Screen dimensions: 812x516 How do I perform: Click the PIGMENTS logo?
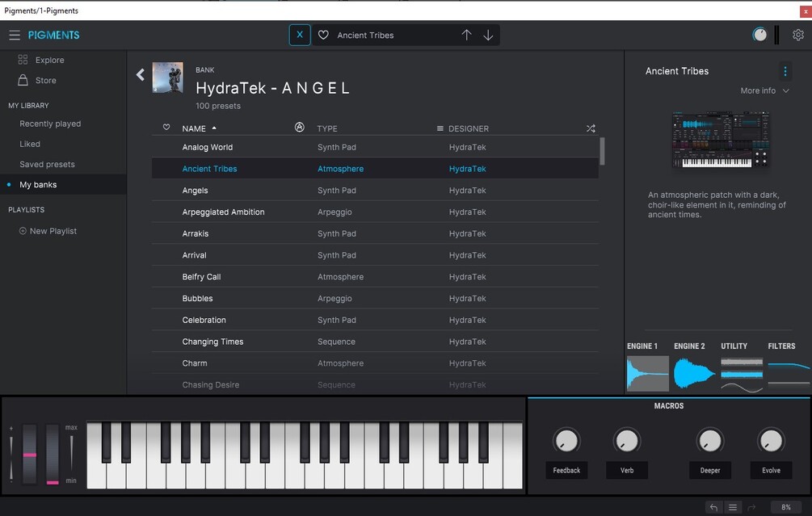coord(54,36)
